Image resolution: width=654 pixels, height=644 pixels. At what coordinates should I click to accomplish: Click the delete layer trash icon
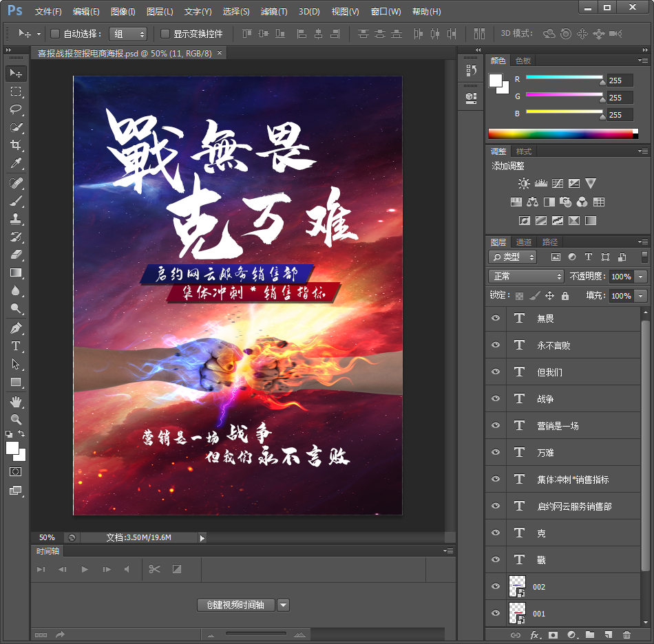[x=626, y=635]
